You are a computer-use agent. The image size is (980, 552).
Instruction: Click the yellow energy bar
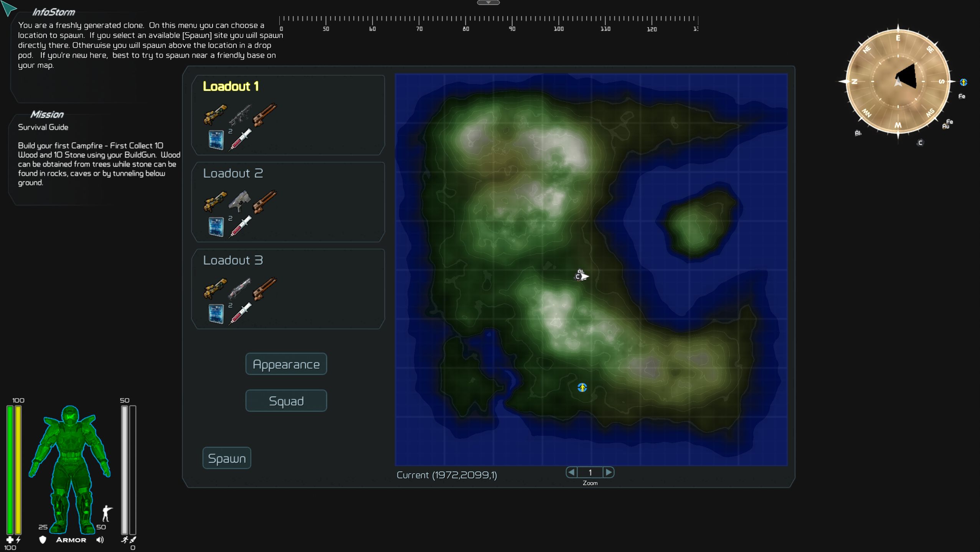pos(18,470)
